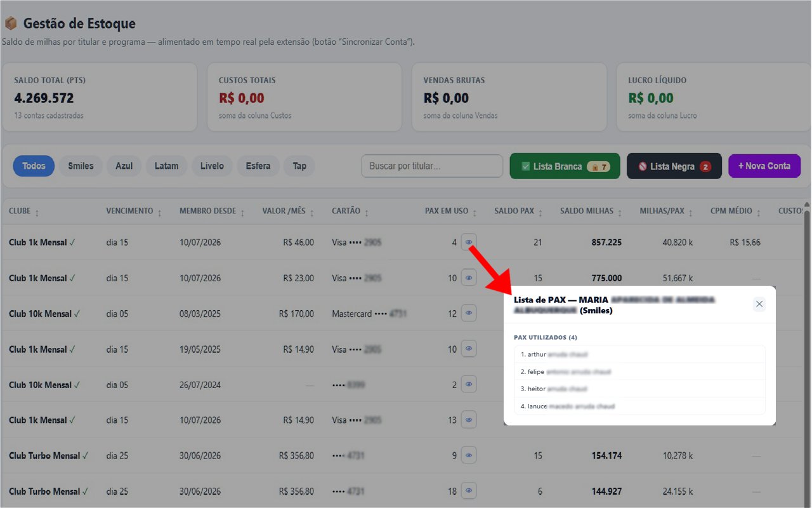Click the table's vertical scrollbar
The width and height of the screenshot is (812, 508).
[x=807, y=356]
